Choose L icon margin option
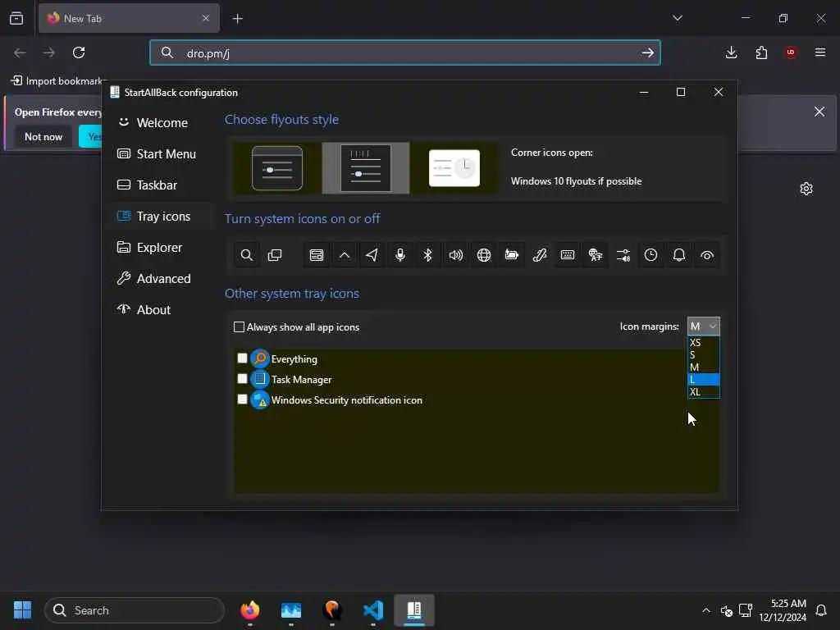This screenshot has width=840, height=630. click(x=703, y=379)
